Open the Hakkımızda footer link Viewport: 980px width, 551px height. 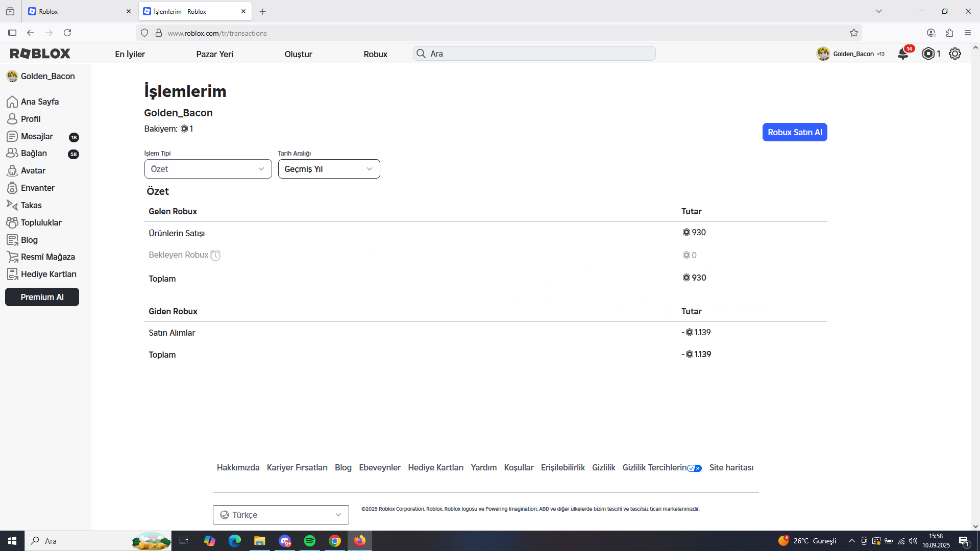click(238, 467)
